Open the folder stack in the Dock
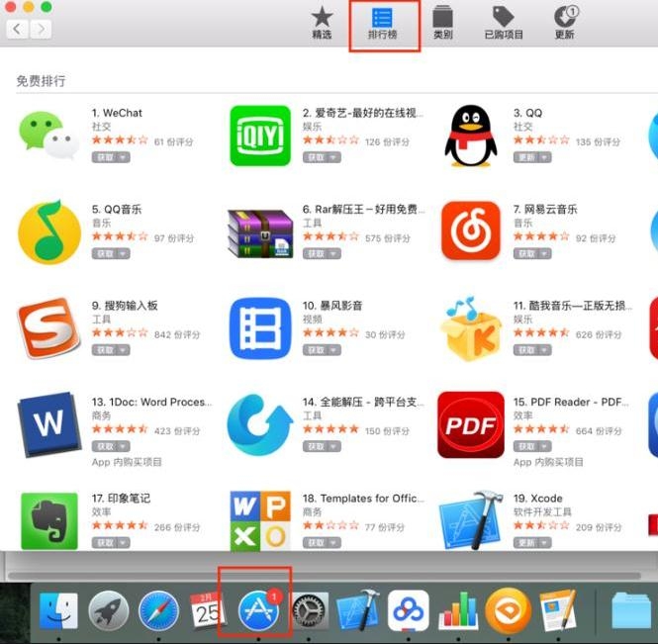The image size is (658, 644). tap(633, 610)
